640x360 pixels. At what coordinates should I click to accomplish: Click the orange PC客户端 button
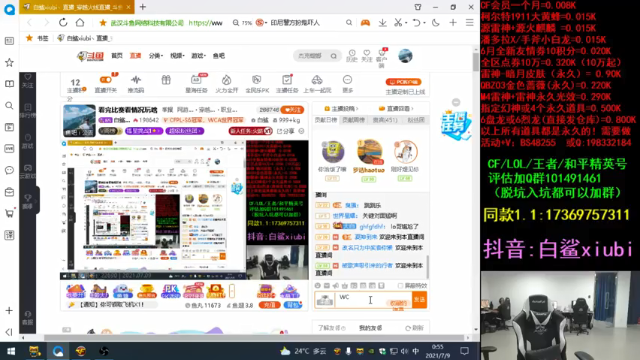pyautogui.click(x=403, y=82)
